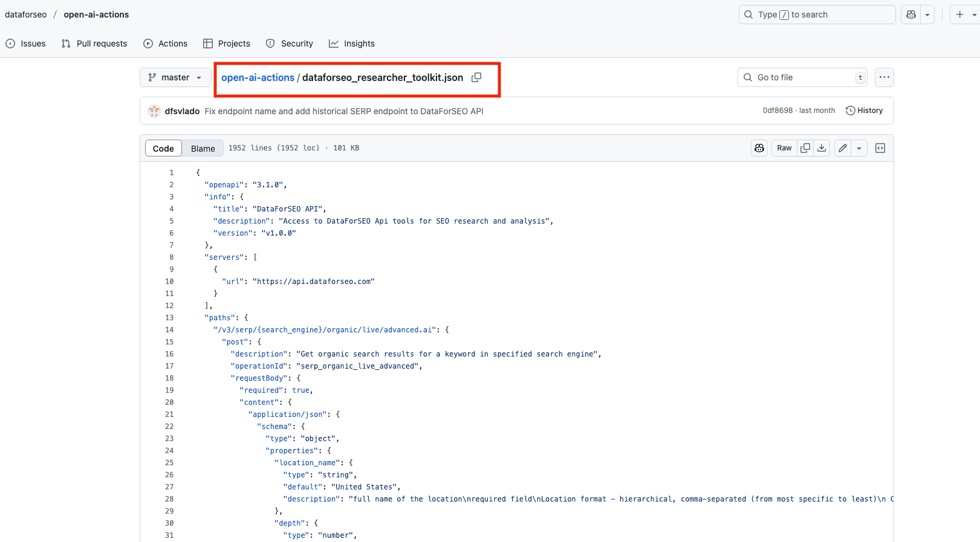Screen dimensions: 980x542
Task: Download the raw file icon
Action: [822, 148]
